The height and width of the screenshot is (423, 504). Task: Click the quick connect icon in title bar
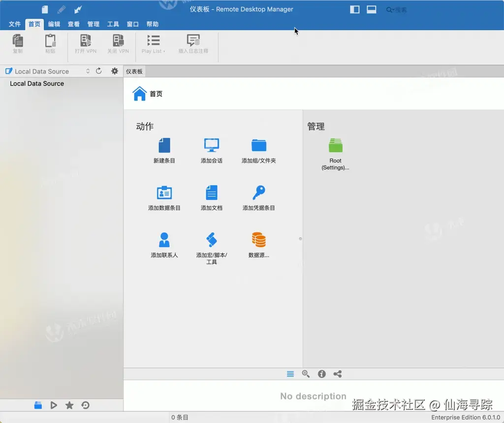(78, 9)
